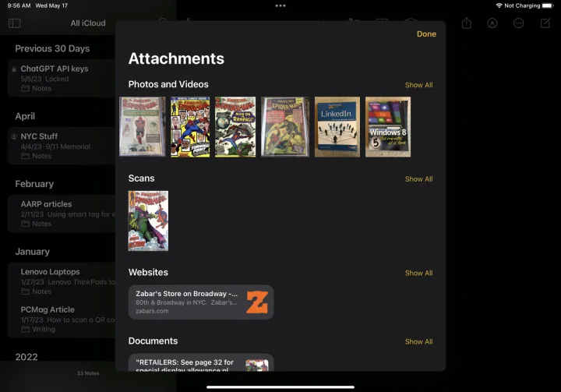Viewport: 561px width, 392px height.
Task: Open the scanned Spider-Man comic thumbnail
Action: click(148, 221)
